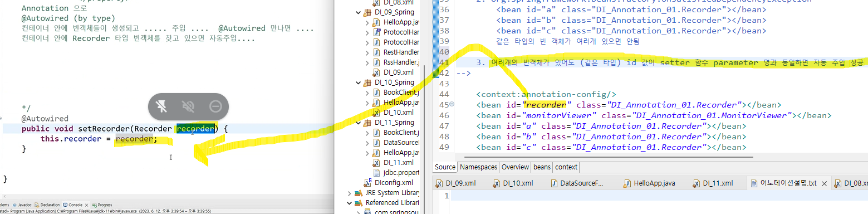The width and height of the screenshot is (868, 214).
Task: Click the bean id="recorder" line
Action: (x=629, y=104)
